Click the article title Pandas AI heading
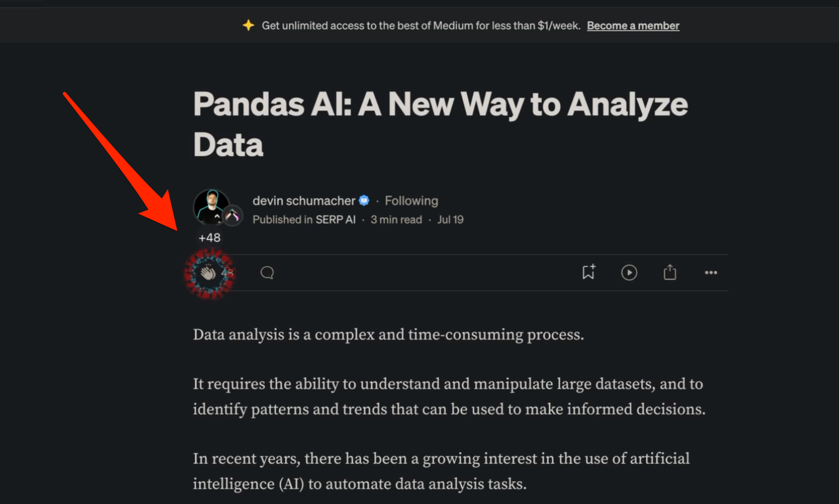The height and width of the screenshot is (504, 839). coord(440,124)
